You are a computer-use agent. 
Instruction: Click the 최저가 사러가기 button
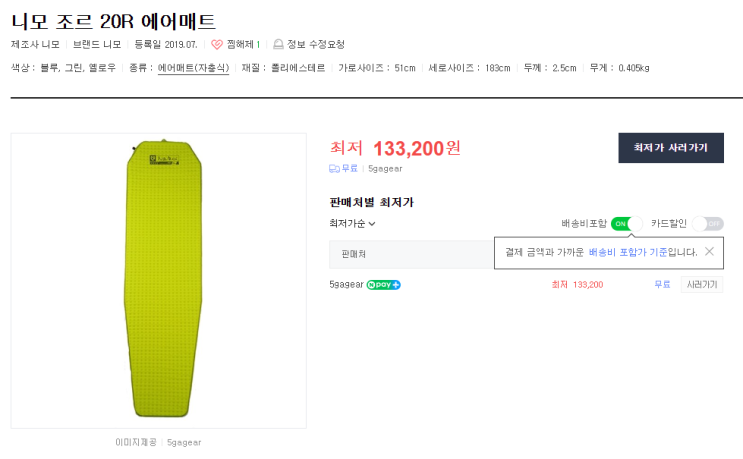point(670,148)
